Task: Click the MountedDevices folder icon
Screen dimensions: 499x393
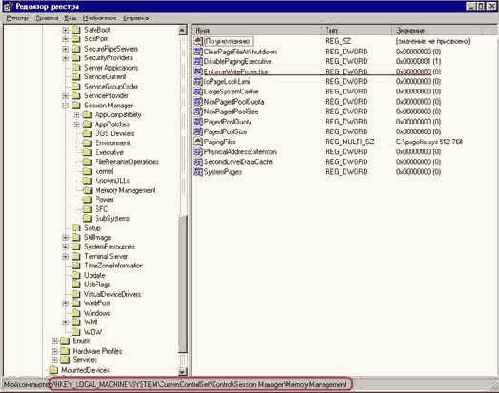Action: tap(54, 370)
